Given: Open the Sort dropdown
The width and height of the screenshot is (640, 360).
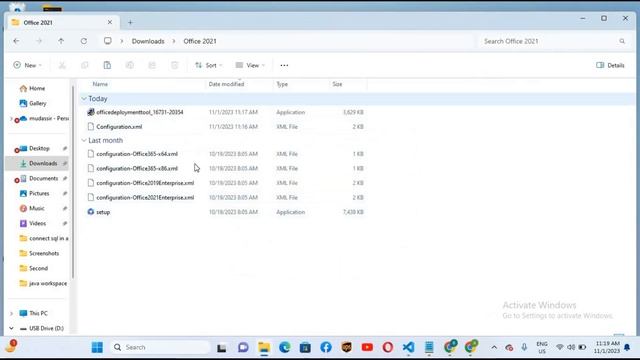Looking at the screenshot, I should 209,65.
